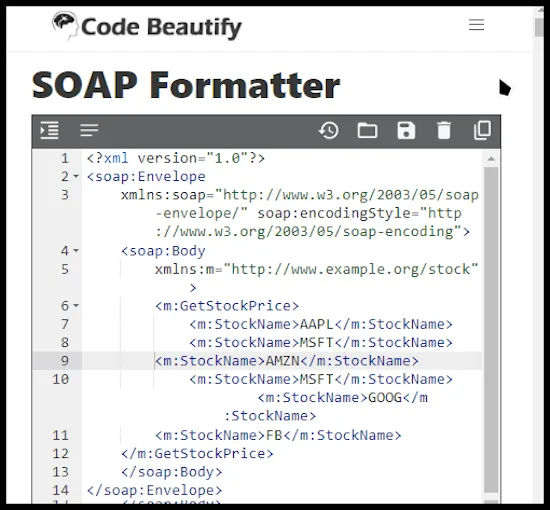550x510 pixels.
Task: Open the history clock icon
Action: pos(329,130)
